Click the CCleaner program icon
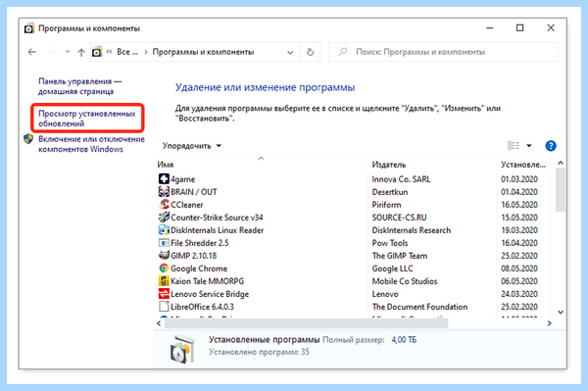The image size is (588, 391). [164, 204]
